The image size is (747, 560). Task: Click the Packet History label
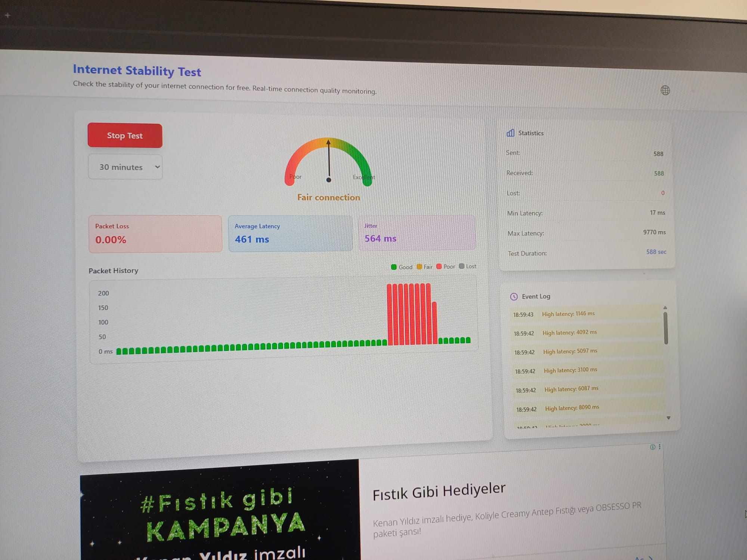(114, 271)
